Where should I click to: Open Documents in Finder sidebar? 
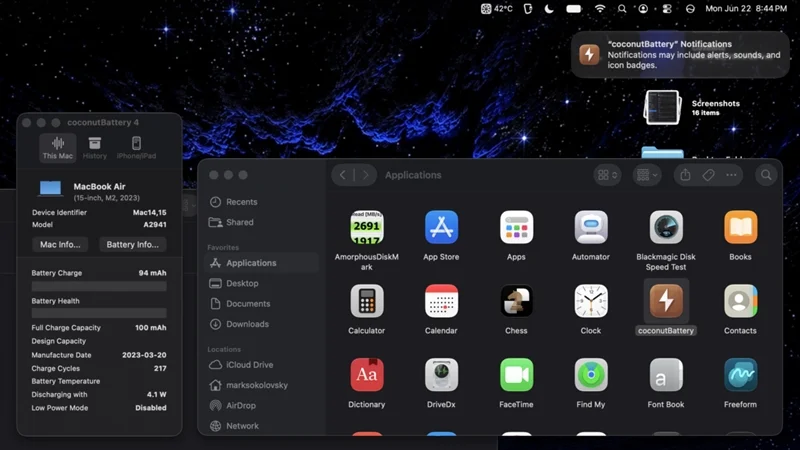coord(262,304)
